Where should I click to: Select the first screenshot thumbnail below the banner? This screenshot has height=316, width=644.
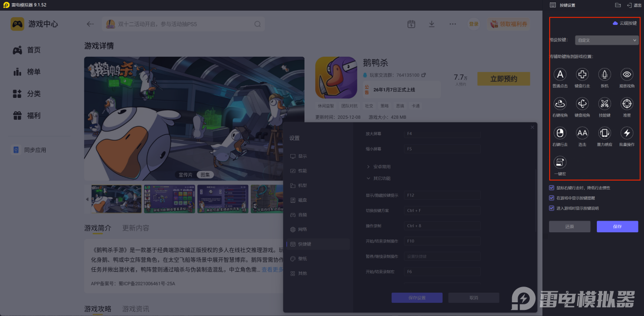116,199
